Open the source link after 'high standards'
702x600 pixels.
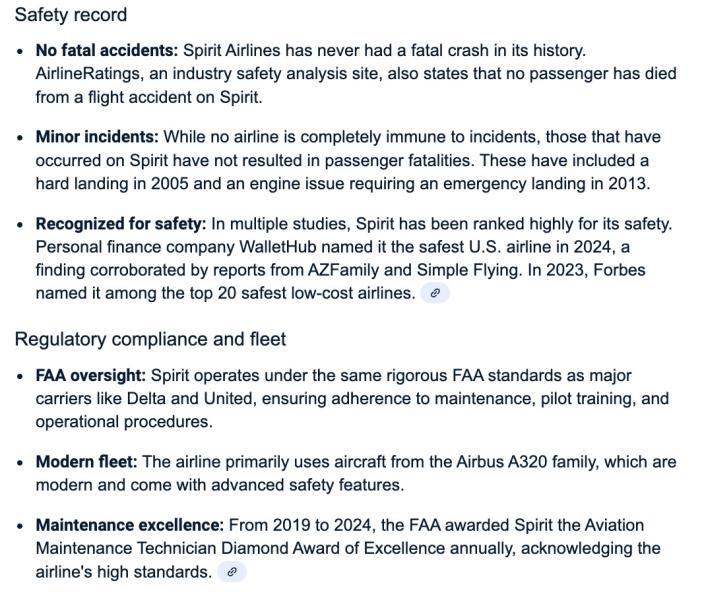pyautogui.click(x=231, y=572)
